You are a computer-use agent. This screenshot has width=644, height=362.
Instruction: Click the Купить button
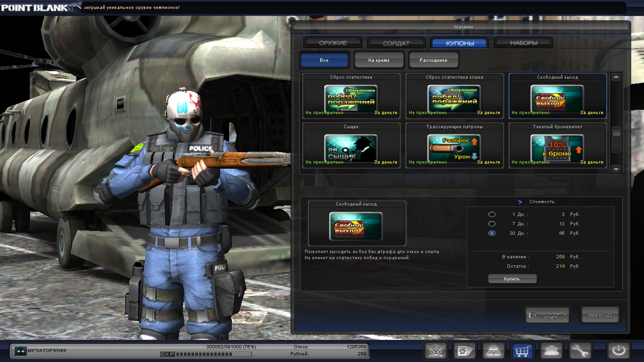(512, 279)
